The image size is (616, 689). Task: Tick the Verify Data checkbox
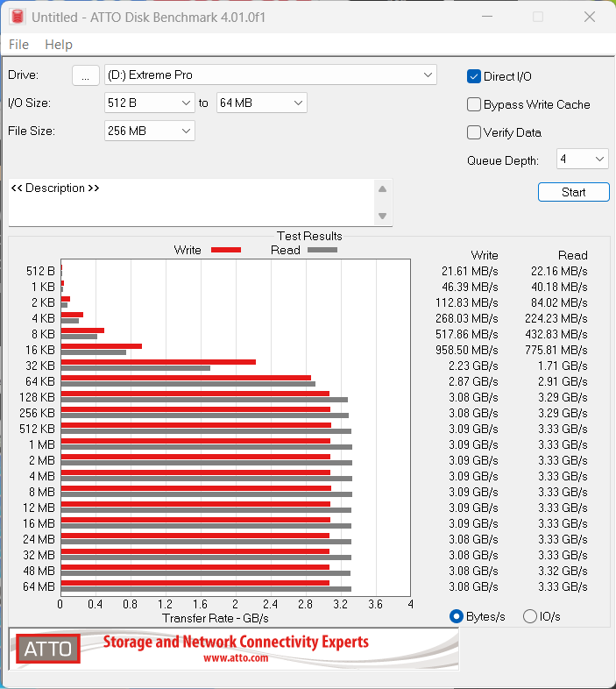474,132
